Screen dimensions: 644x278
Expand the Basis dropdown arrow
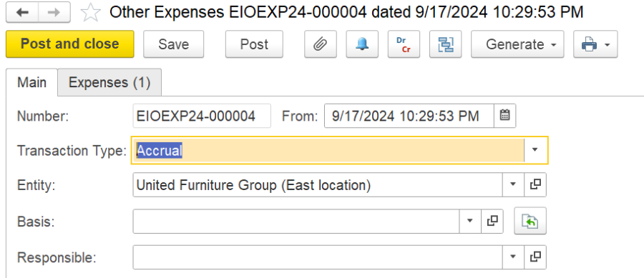pyautogui.click(x=470, y=221)
